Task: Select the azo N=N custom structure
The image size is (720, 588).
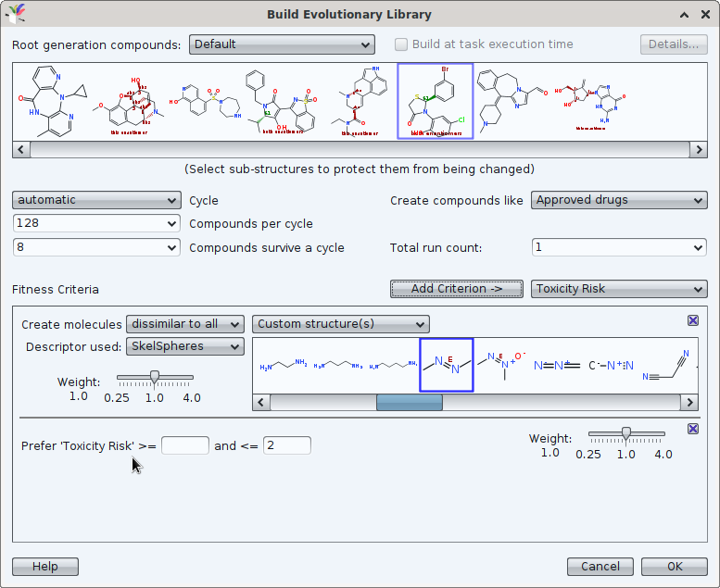Action: coord(447,365)
